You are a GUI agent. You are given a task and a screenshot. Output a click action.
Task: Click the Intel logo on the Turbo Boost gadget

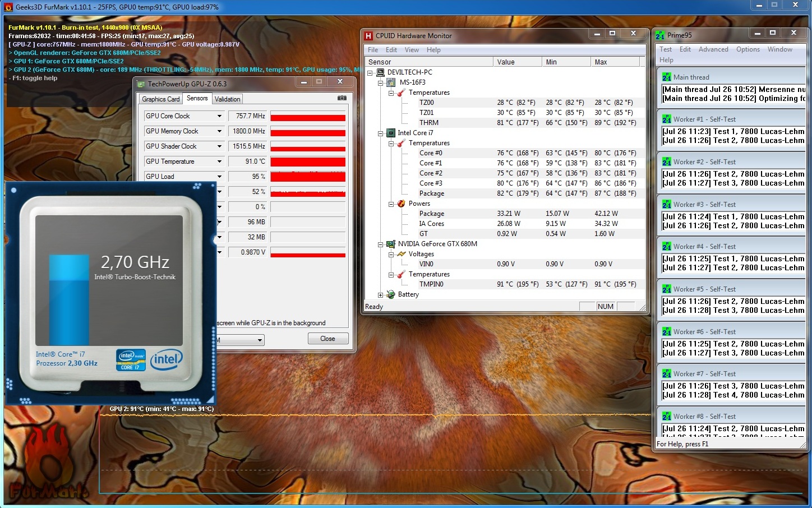click(x=167, y=359)
